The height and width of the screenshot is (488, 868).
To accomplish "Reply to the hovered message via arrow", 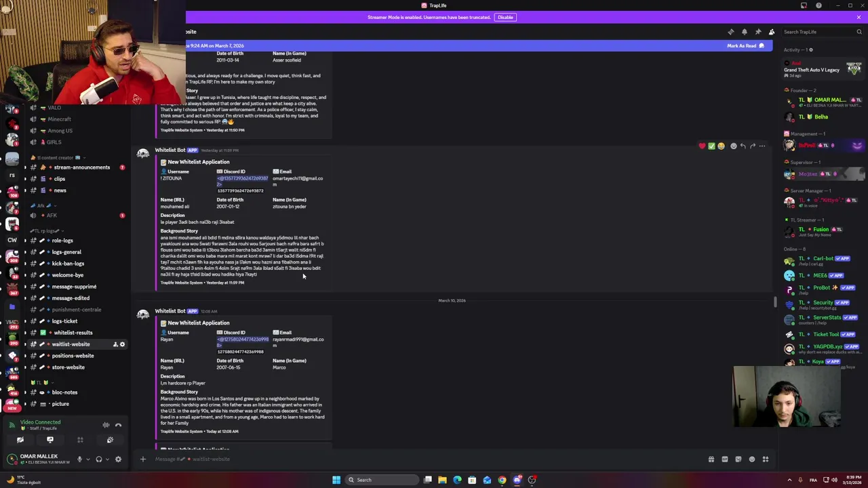I will click(743, 146).
